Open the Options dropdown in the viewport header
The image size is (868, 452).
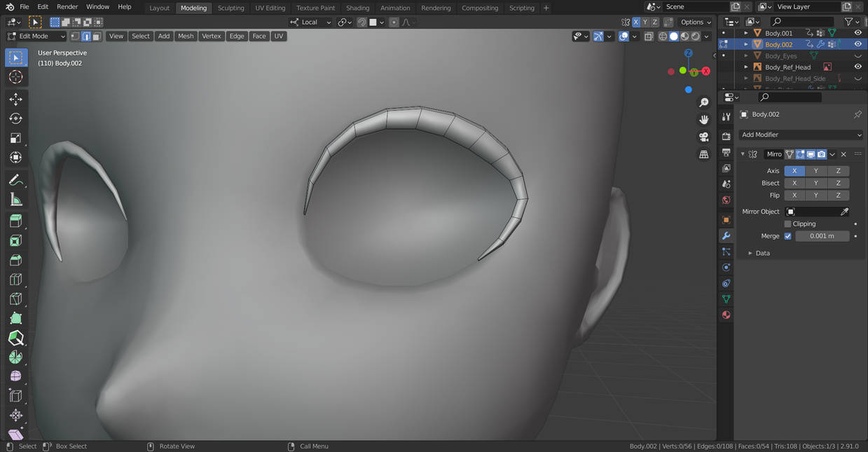coord(696,22)
